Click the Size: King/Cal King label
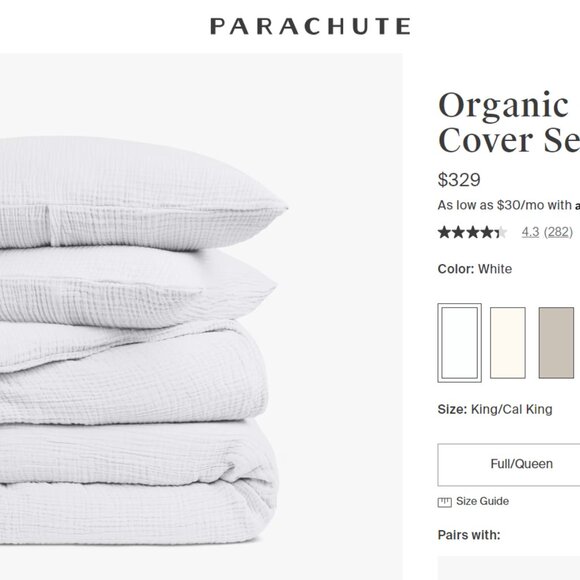 pyautogui.click(x=495, y=409)
